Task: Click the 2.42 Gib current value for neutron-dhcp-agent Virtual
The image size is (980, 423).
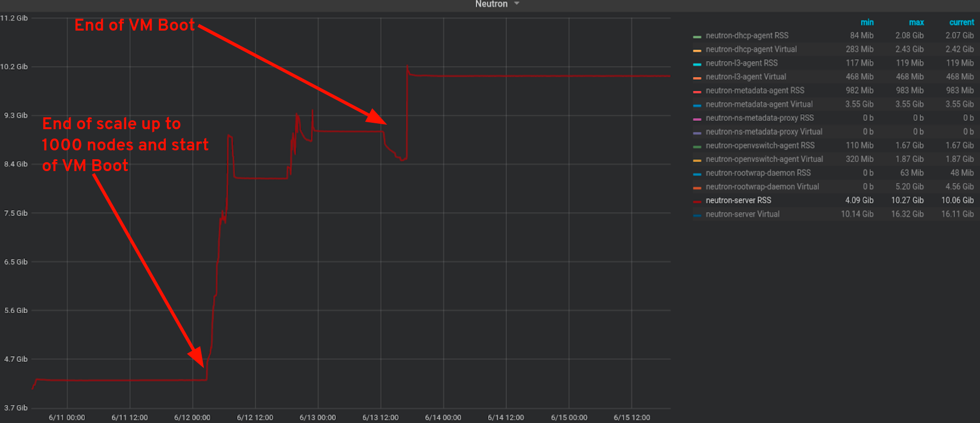Action: click(959, 49)
